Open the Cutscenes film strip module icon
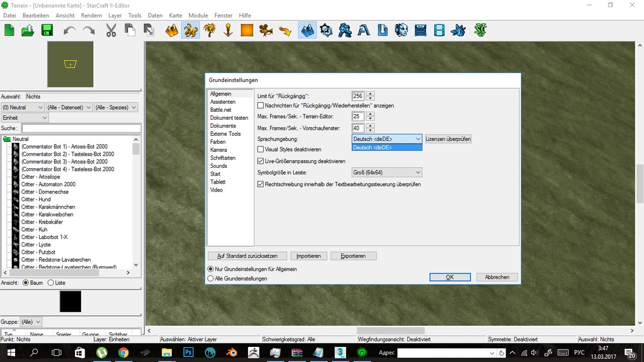The image size is (644, 362). tap(439, 30)
